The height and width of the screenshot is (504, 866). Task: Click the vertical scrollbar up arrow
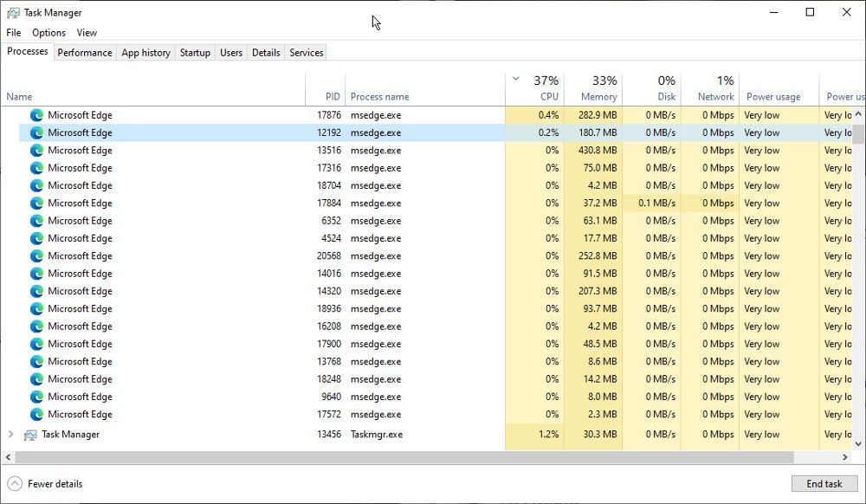click(x=858, y=114)
